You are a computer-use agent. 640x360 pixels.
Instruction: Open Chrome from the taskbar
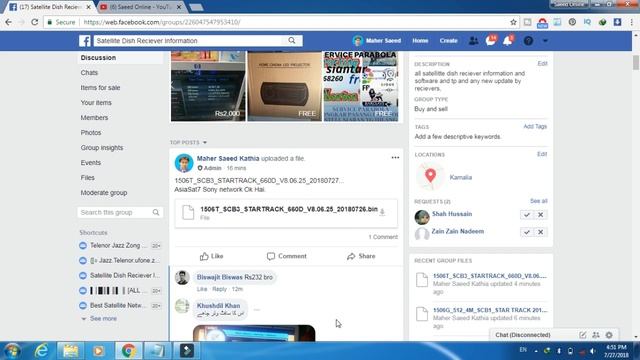[128, 351]
